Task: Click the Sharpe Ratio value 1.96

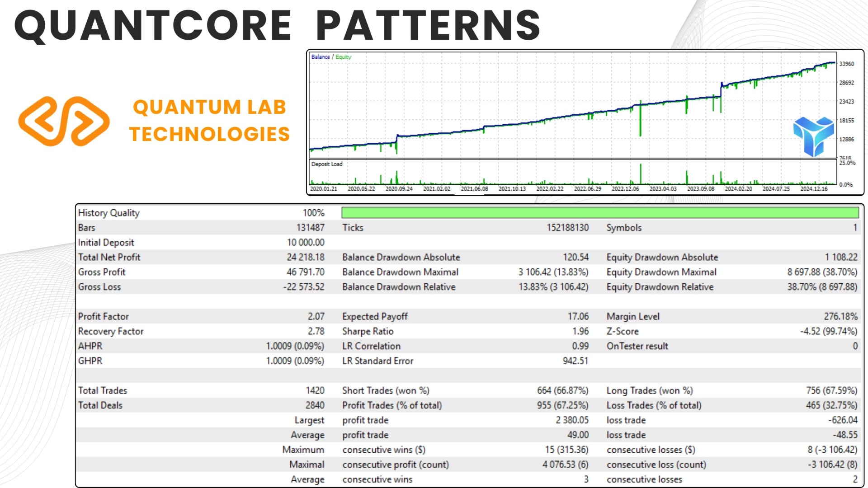Action: [x=581, y=331]
